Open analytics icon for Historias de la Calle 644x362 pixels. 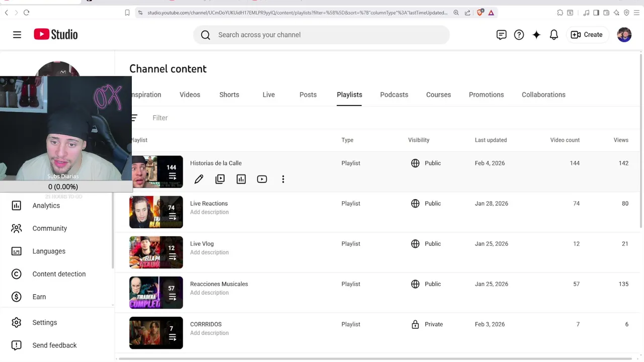(x=241, y=179)
